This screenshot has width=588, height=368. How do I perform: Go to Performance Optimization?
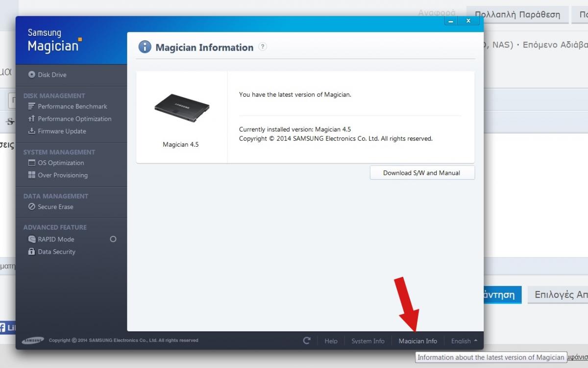[x=70, y=119]
